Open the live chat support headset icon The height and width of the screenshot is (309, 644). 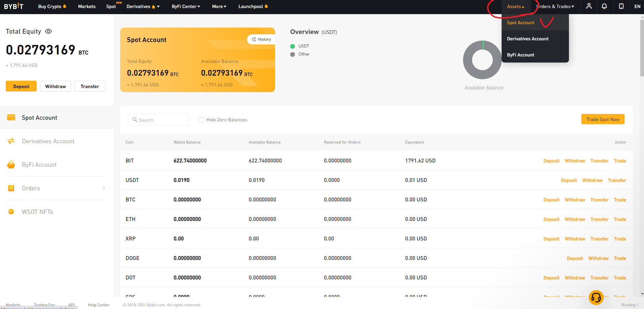[596, 298]
